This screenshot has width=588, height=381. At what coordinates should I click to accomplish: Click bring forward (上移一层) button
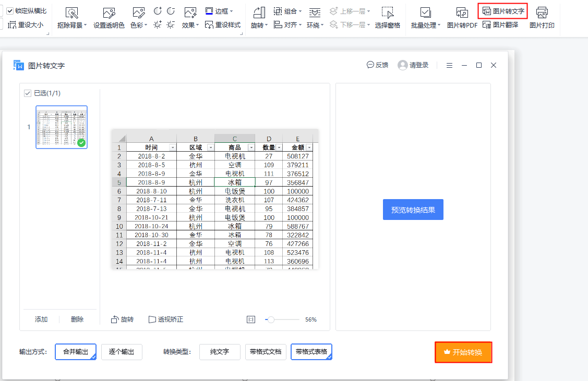pyautogui.click(x=350, y=11)
